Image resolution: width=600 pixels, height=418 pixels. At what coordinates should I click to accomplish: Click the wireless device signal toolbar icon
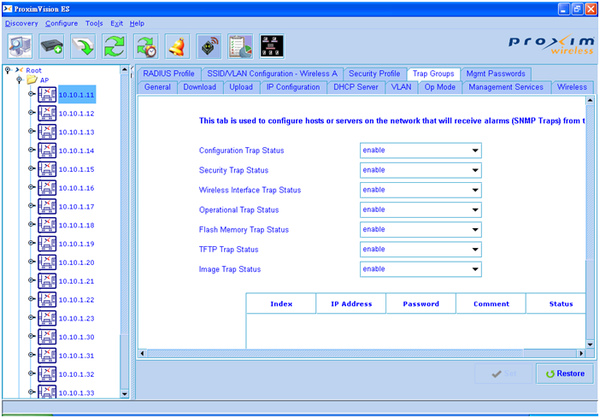209,46
